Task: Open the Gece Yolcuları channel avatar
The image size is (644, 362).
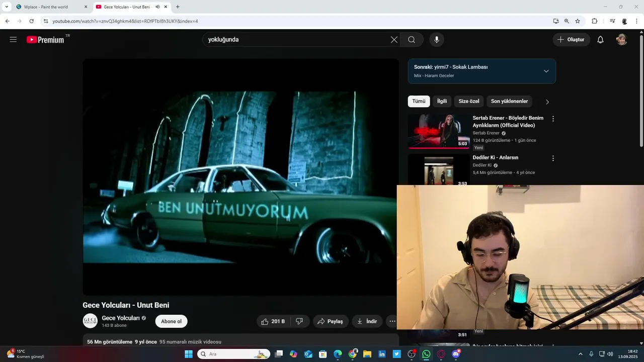Action: tap(90, 321)
